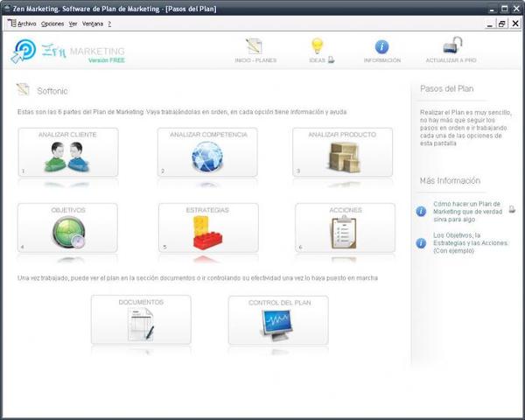This screenshot has height=420, width=525.
Task: Open Control del Plan monitor icon
Action: point(276,325)
